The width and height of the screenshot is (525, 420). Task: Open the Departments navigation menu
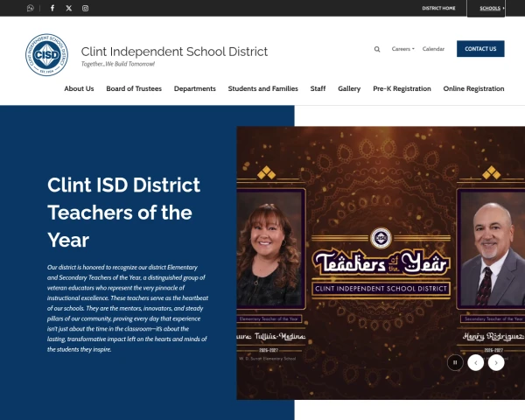(x=195, y=88)
